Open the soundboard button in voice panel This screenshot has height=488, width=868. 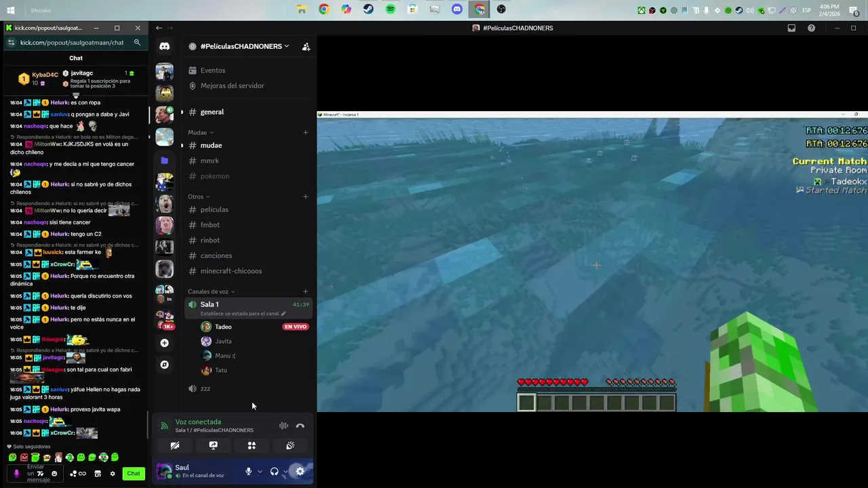(290, 445)
